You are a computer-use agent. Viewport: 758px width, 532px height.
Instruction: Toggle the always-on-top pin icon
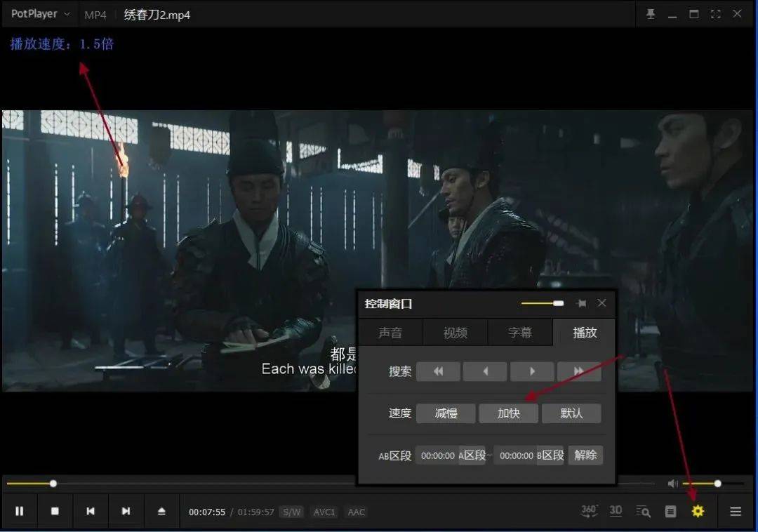tap(651, 14)
